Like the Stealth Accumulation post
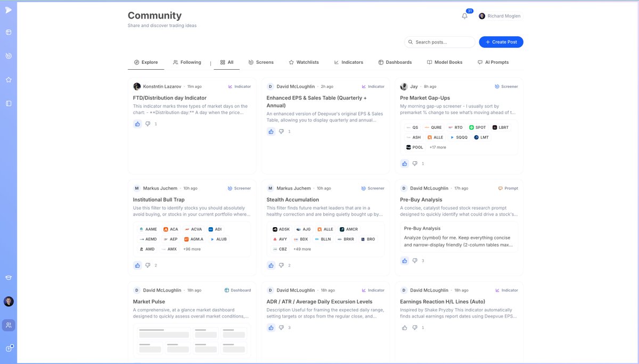This screenshot has height=364, width=639. click(271, 266)
